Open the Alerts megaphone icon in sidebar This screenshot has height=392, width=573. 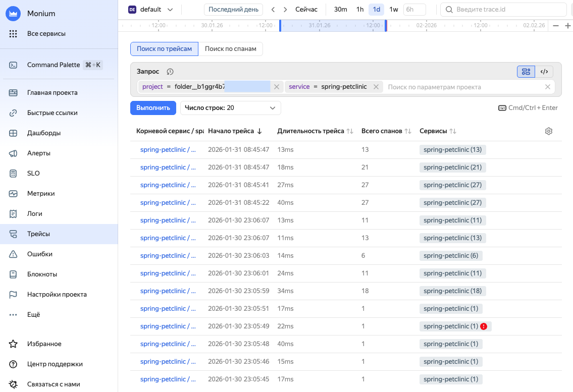pos(14,153)
